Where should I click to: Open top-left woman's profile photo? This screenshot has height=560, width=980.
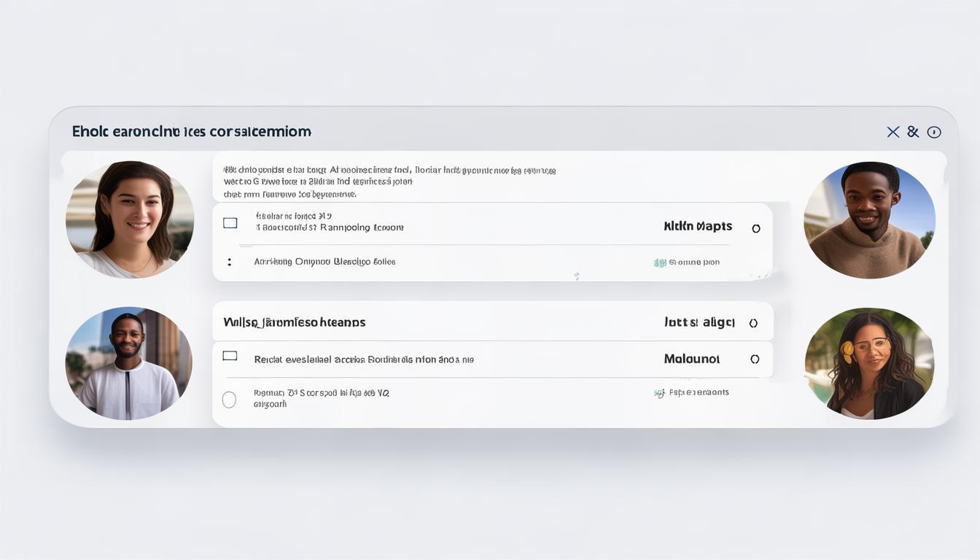click(x=130, y=219)
